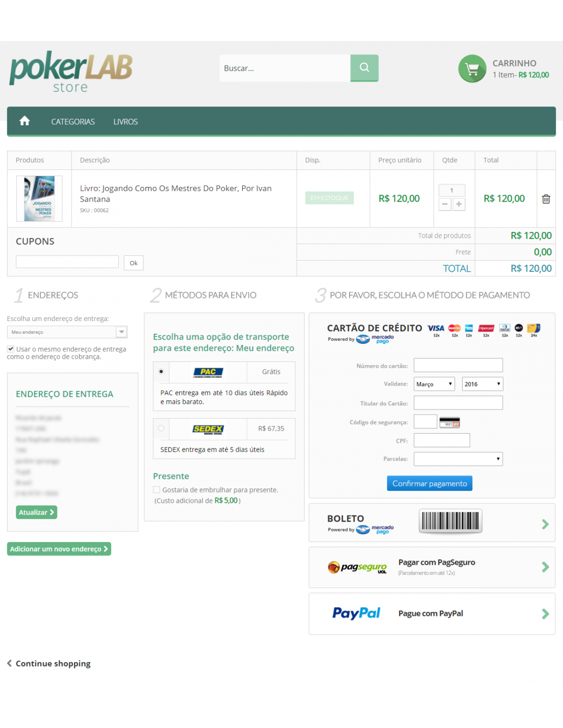Check the gift wrap checkbox
Image resolution: width=563 pixels, height=728 pixels.
point(157,489)
